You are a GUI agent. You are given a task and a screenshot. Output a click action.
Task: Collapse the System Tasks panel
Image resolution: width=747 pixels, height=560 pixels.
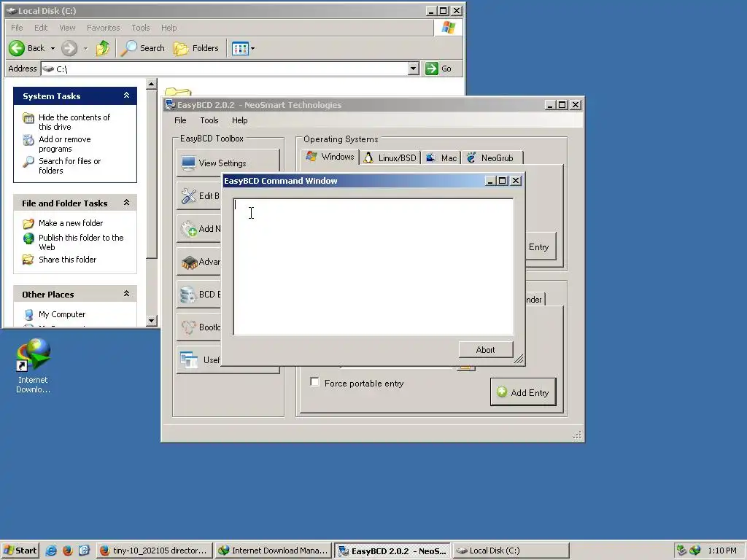pyautogui.click(x=126, y=96)
